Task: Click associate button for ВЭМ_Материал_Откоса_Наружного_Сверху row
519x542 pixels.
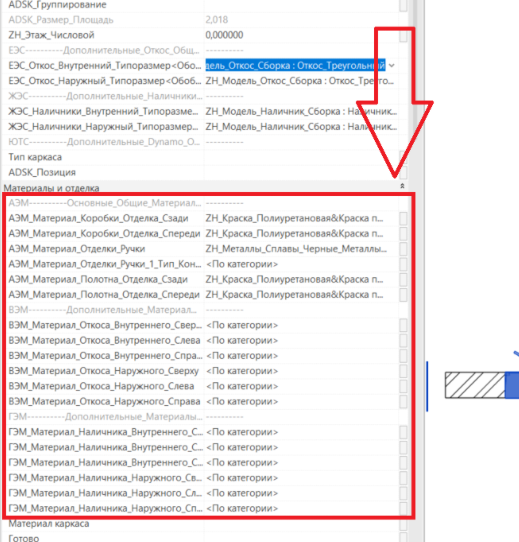Action: pos(403,371)
